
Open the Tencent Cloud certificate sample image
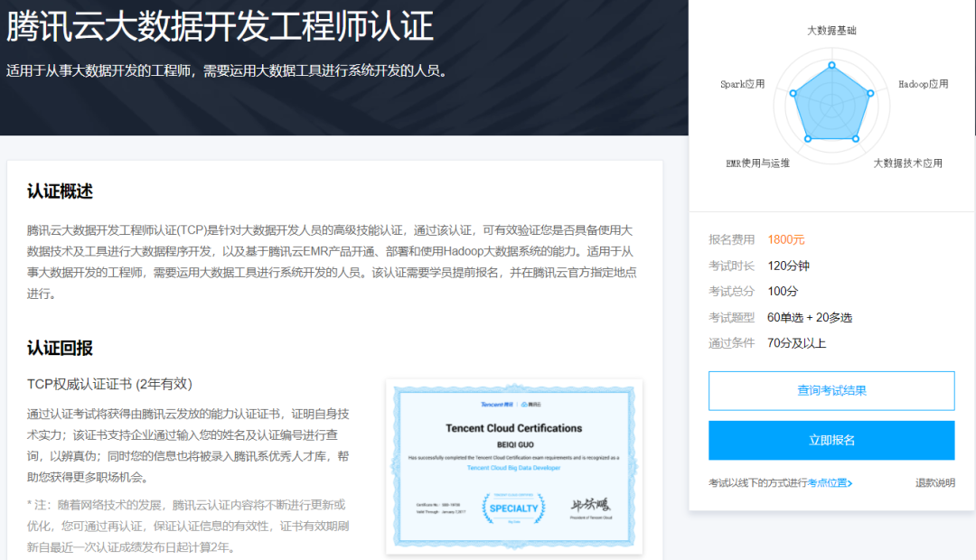(x=513, y=466)
